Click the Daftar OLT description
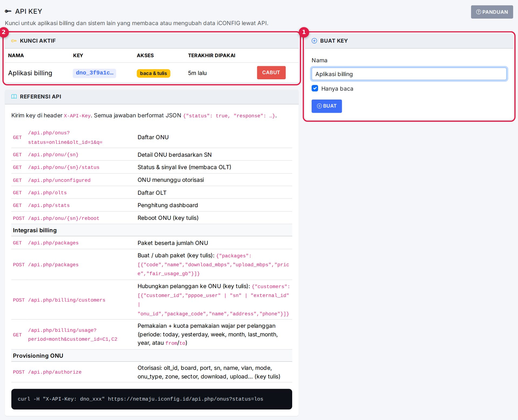The width and height of the screenshot is (518, 420). tap(152, 193)
